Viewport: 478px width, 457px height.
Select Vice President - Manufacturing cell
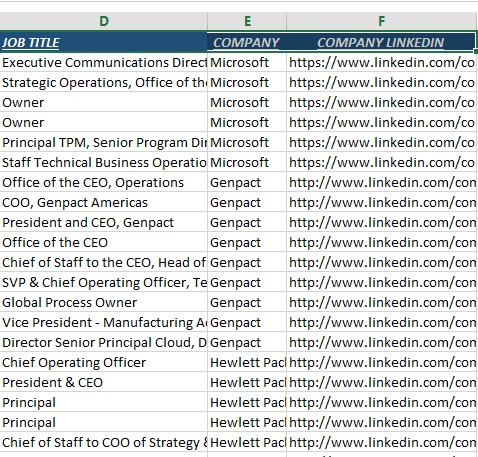pos(103,322)
